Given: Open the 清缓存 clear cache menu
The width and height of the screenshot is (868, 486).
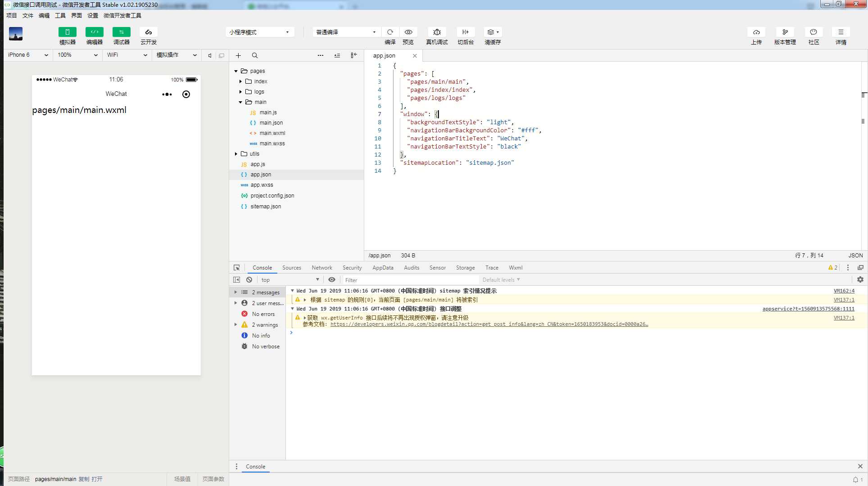Looking at the screenshot, I should coord(493,32).
